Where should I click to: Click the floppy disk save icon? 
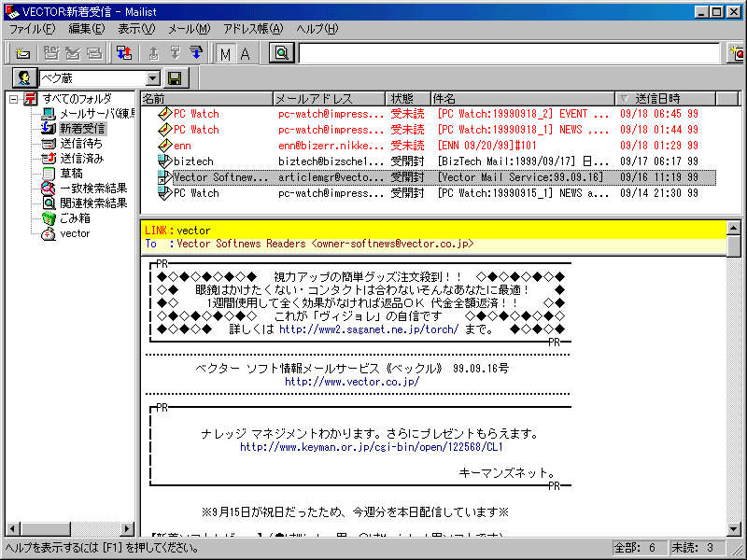tap(176, 78)
